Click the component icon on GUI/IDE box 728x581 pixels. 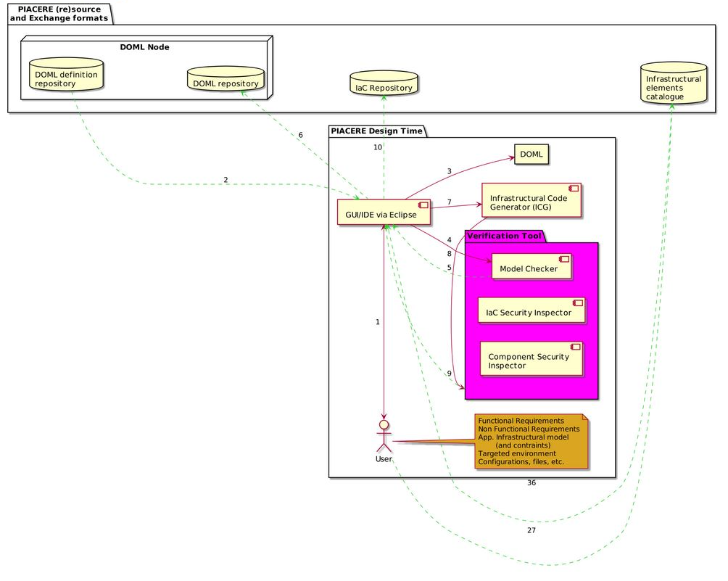(x=423, y=205)
